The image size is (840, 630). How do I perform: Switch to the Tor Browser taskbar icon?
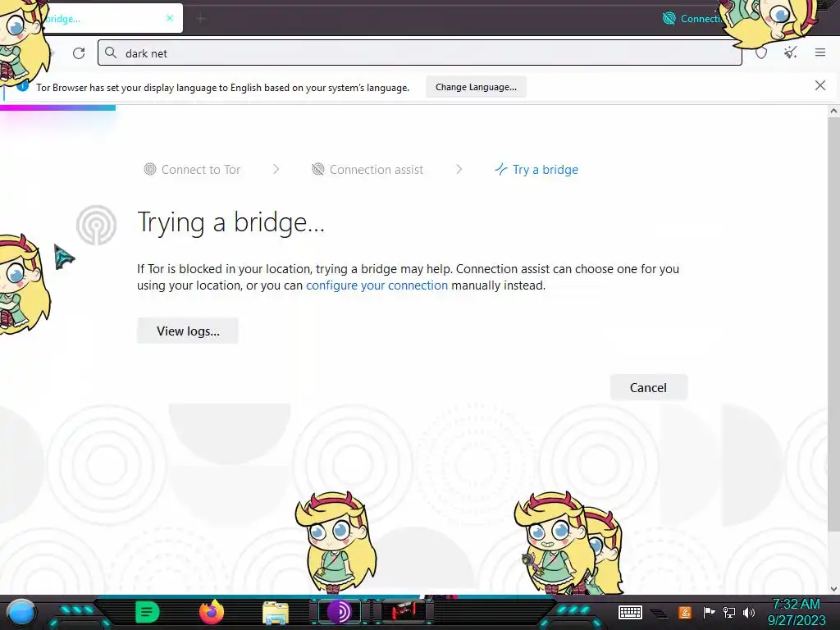(340, 612)
